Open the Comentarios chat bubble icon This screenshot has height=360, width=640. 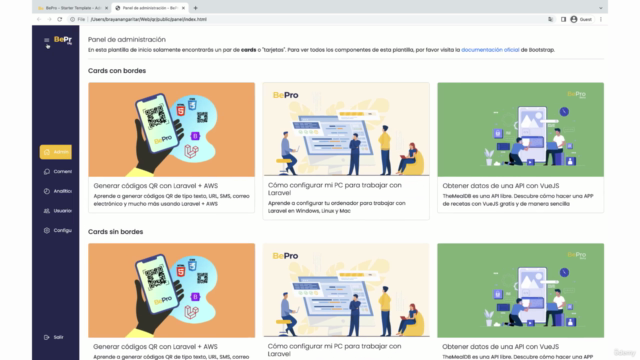47,172
